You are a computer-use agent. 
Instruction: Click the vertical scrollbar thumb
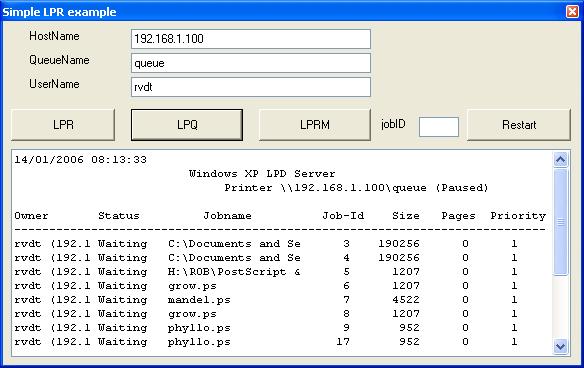tap(561, 222)
